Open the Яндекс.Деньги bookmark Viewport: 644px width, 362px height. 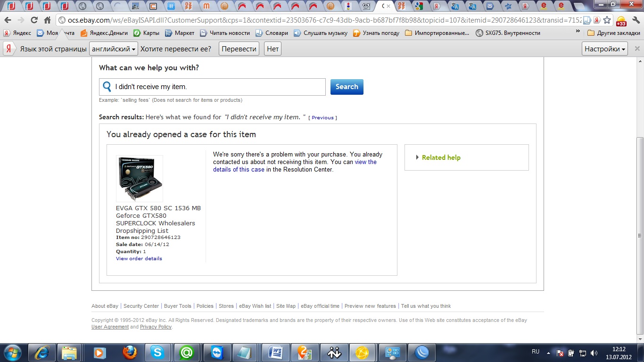tap(104, 33)
